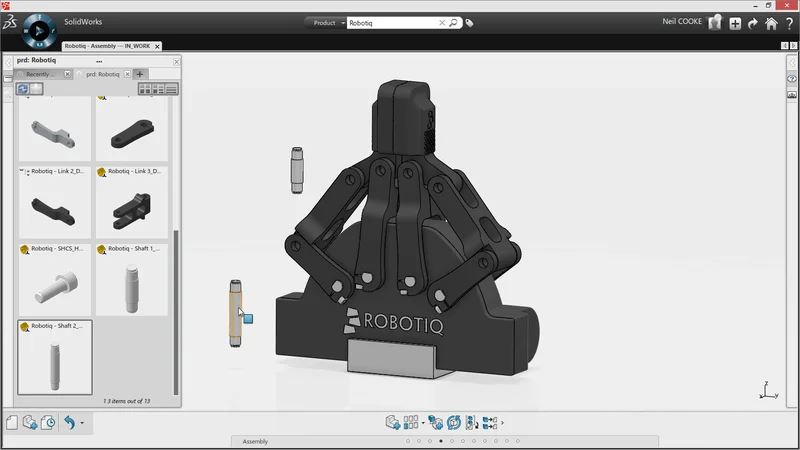
Task: Select the Robotiq - Link 3_D thumbnail
Action: click(x=132, y=203)
